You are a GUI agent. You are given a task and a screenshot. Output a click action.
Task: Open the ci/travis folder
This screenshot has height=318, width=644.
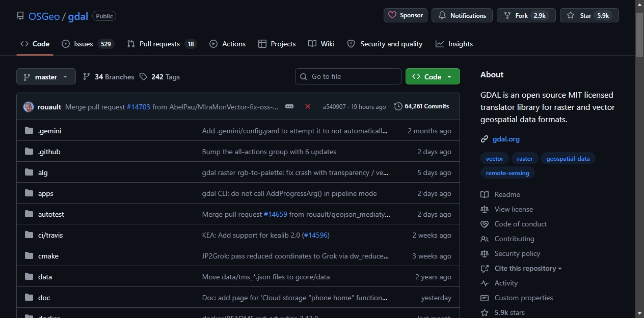50,235
